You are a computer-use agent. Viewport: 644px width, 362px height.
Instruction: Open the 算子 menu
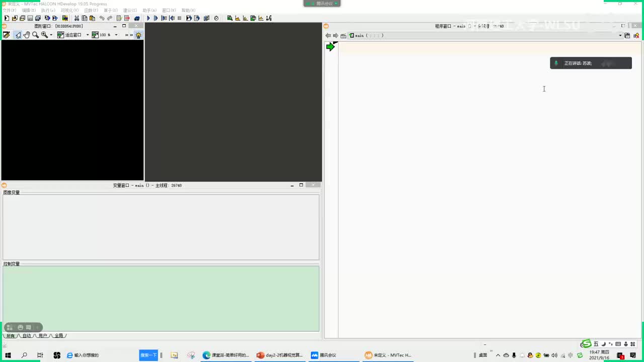(x=111, y=10)
